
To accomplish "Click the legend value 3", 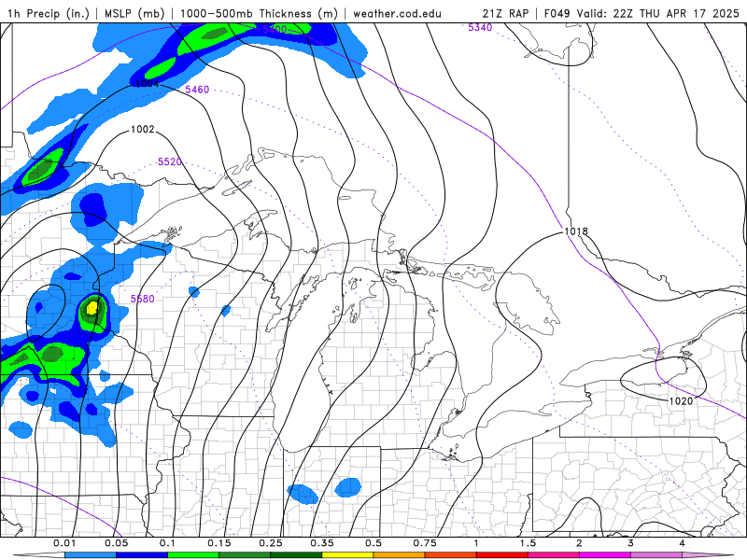I will (630, 543).
